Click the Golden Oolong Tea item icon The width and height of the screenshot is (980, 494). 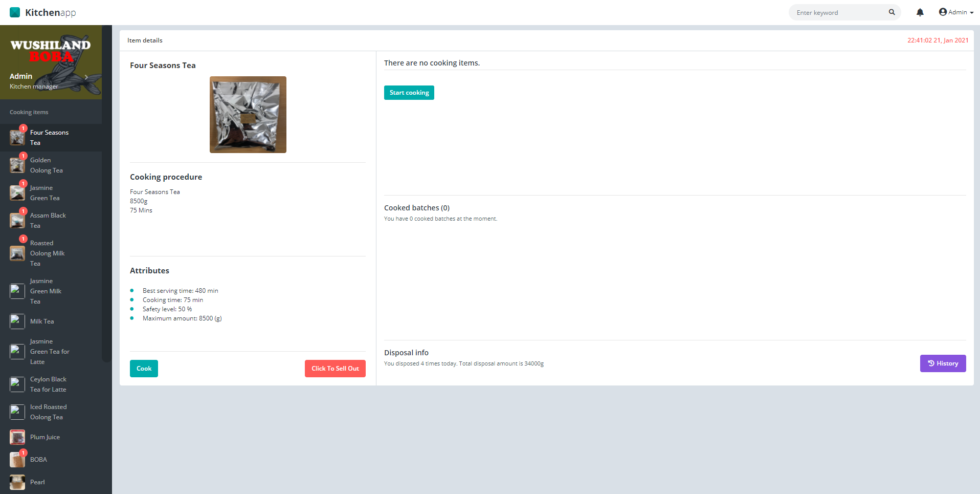click(x=17, y=165)
